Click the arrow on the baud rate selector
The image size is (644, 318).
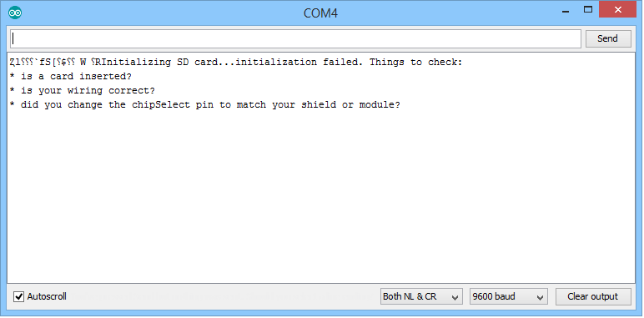540,297
